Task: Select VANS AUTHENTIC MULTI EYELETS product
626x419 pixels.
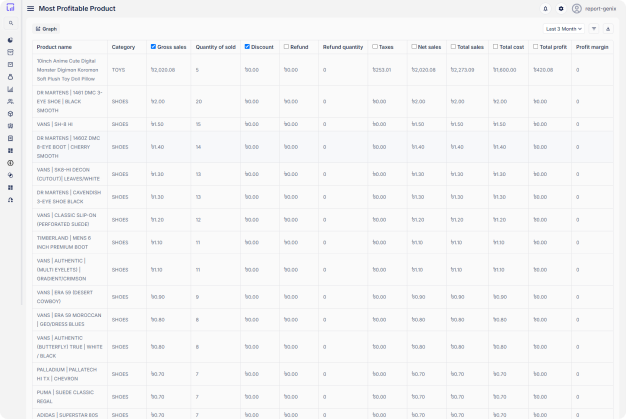Action: (61, 270)
